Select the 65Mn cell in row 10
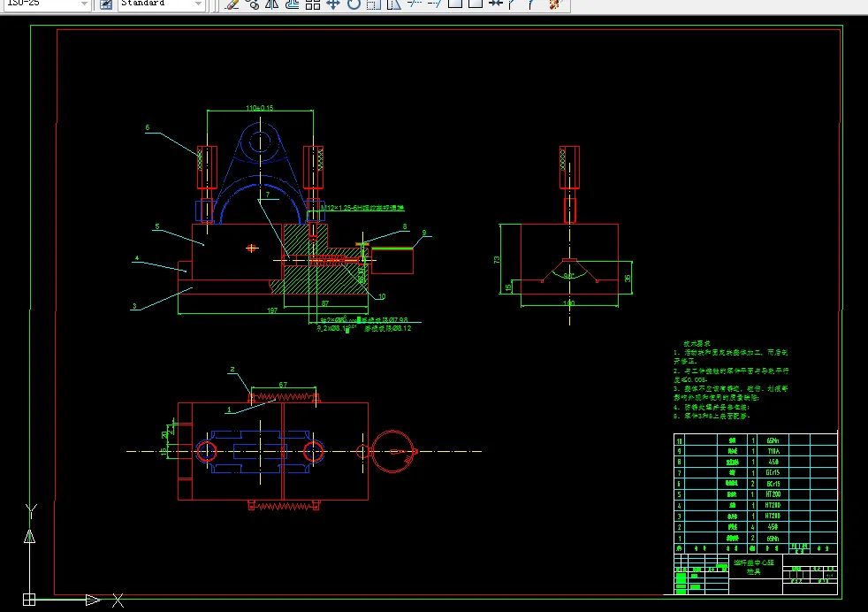The width and height of the screenshot is (868, 612). [773, 440]
